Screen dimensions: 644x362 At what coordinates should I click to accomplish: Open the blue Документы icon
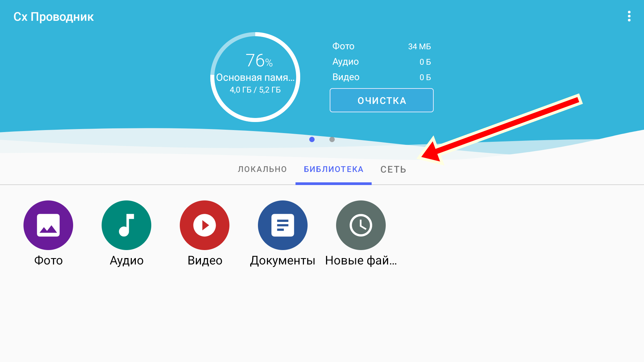(283, 225)
